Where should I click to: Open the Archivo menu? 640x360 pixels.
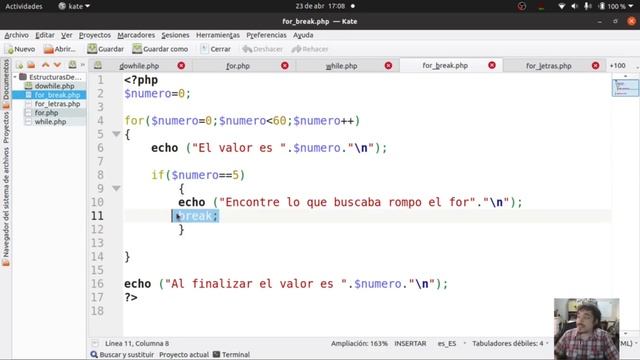coord(16,35)
